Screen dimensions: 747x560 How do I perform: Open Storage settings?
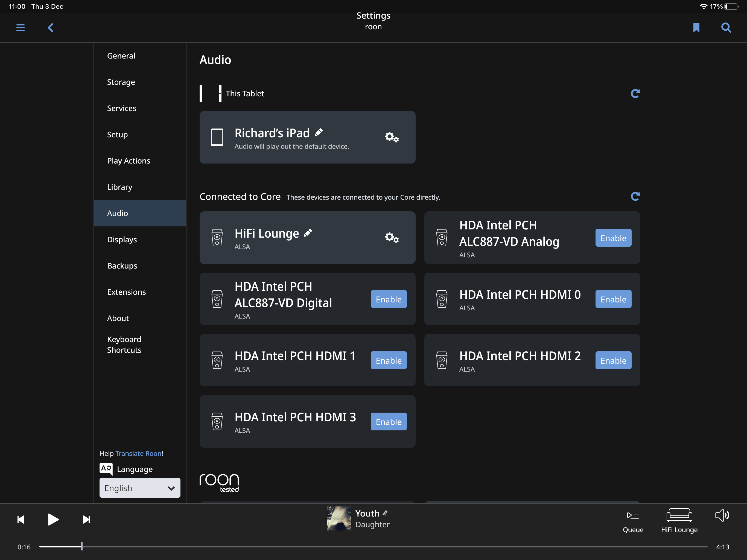click(x=140, y=82)
